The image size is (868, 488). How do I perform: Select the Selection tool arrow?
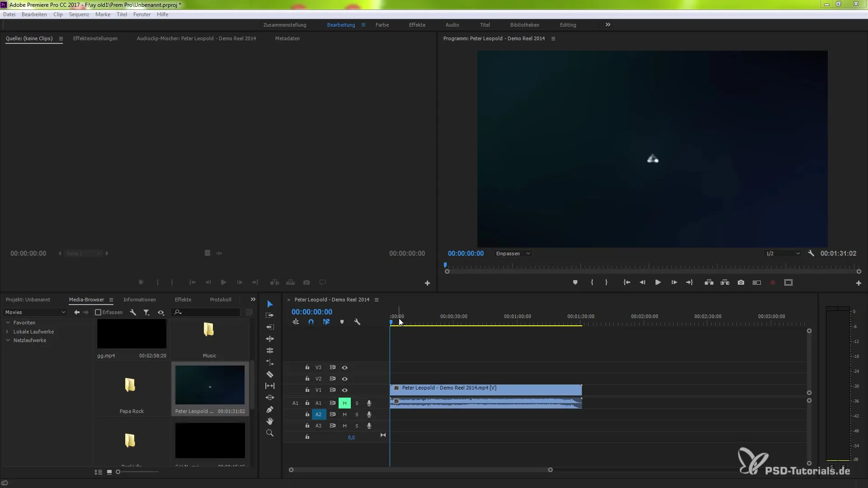[270, 304]
